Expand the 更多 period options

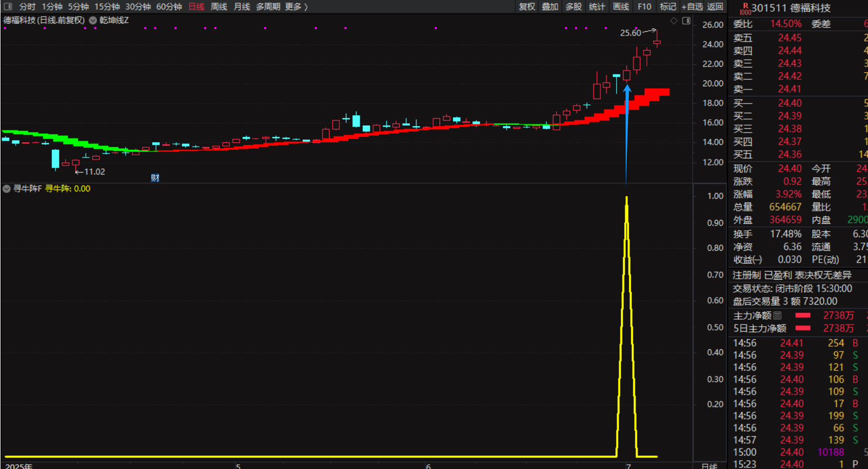pos(296,6)
